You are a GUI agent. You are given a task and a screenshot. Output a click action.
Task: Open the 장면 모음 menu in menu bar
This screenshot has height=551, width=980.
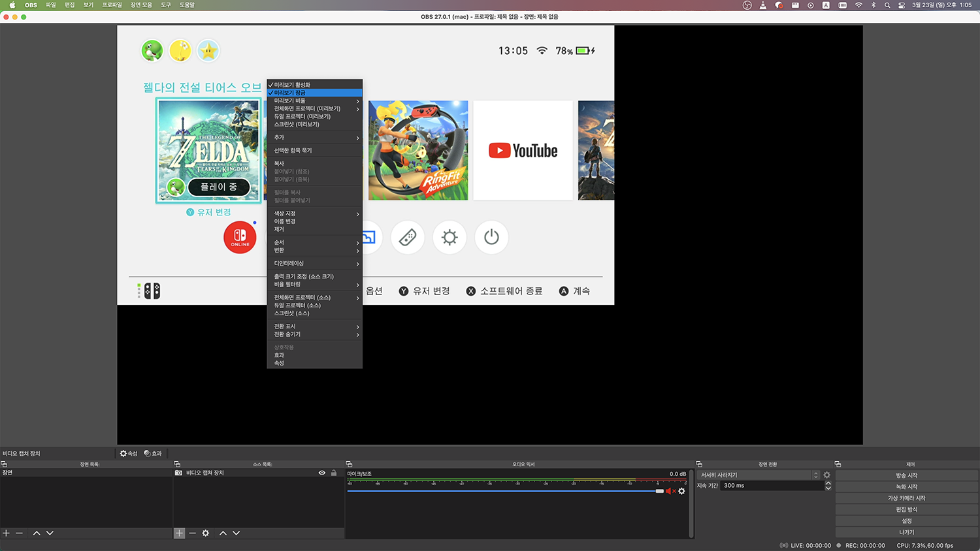coord(140,5)
